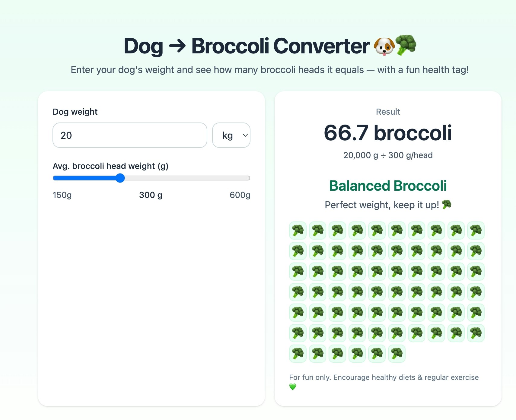Click the top-right broccoli tile in the grid

click(x=476, y=231)
